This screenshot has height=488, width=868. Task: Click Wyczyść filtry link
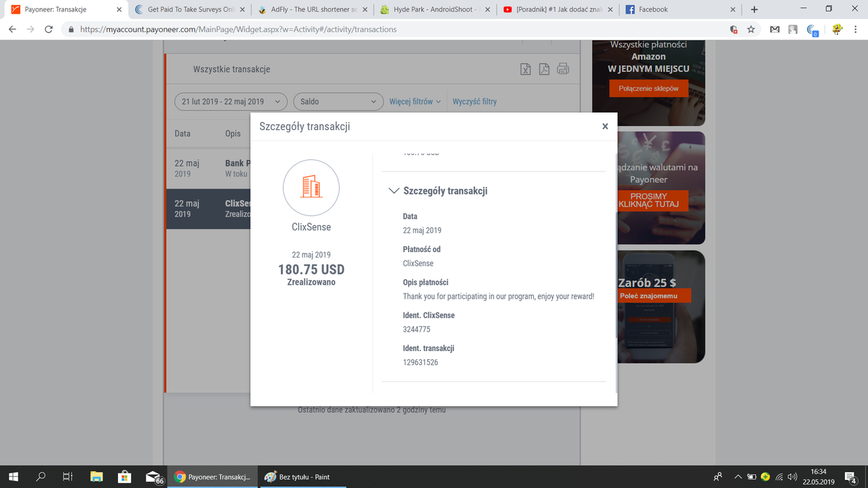point(475,102)
